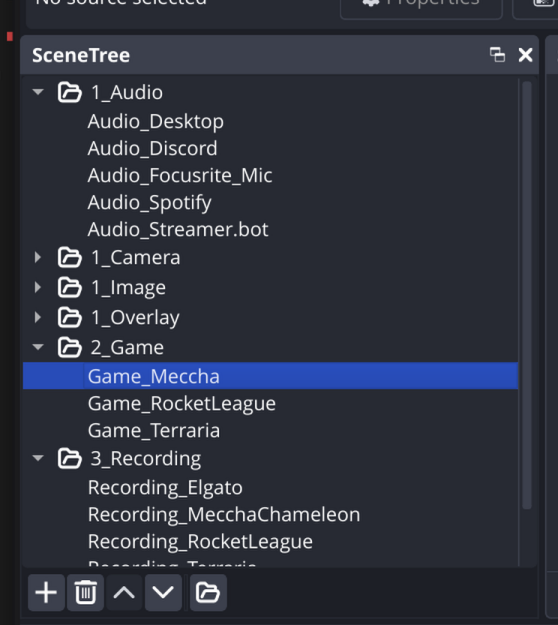
Task: Click the 2_Game folder label
Action: [127, 348]
